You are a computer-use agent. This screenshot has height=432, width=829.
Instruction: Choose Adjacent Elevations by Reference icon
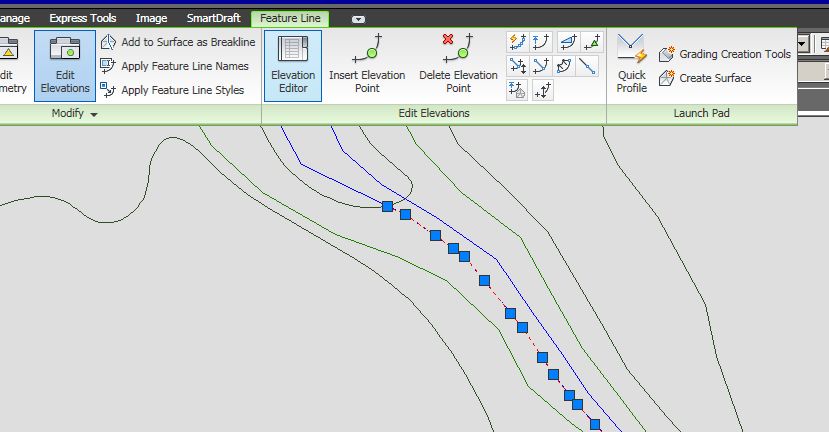[565, 66]
